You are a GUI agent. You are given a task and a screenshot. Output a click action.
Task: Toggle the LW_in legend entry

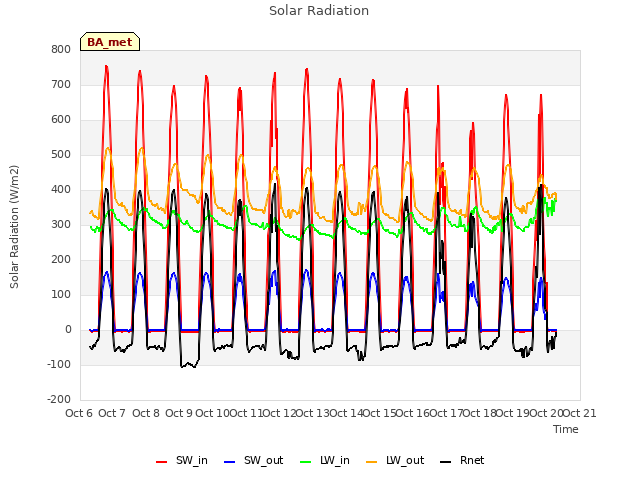click(x=325, y=460)
